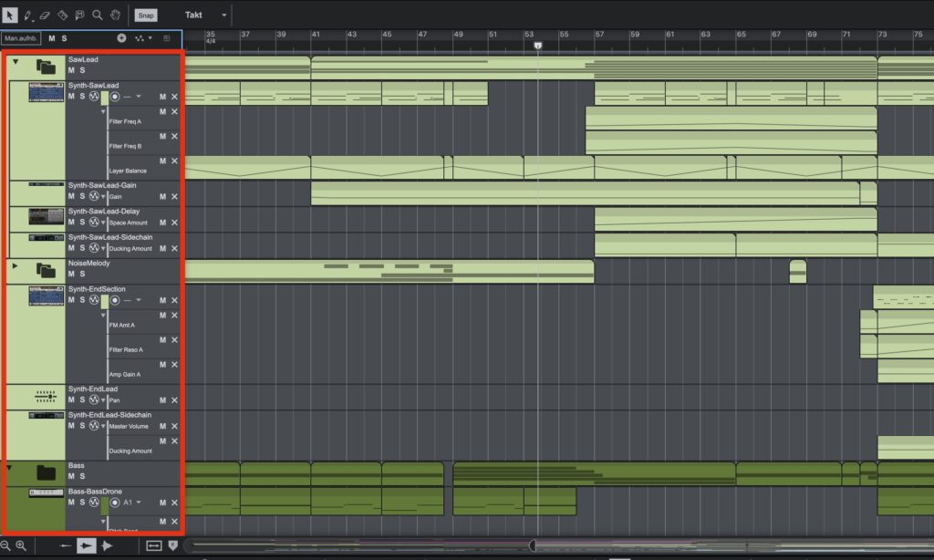The image size is (934, 560).
Task: Open the Synth-SawLead-Delay plugin thumbnail
Action: [47, 216]
